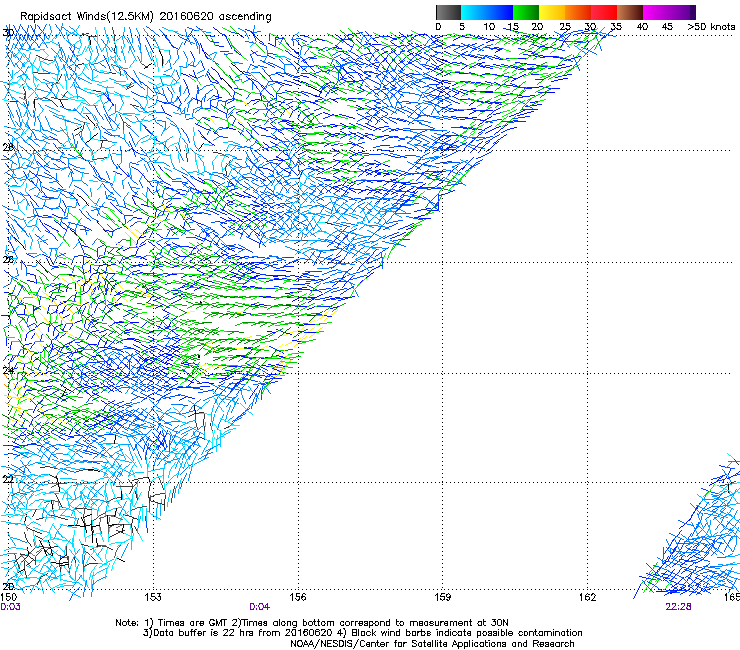Viewport: 740px width, 650px height.
Task: Click the longitude label 159
Action: point(442,597)
